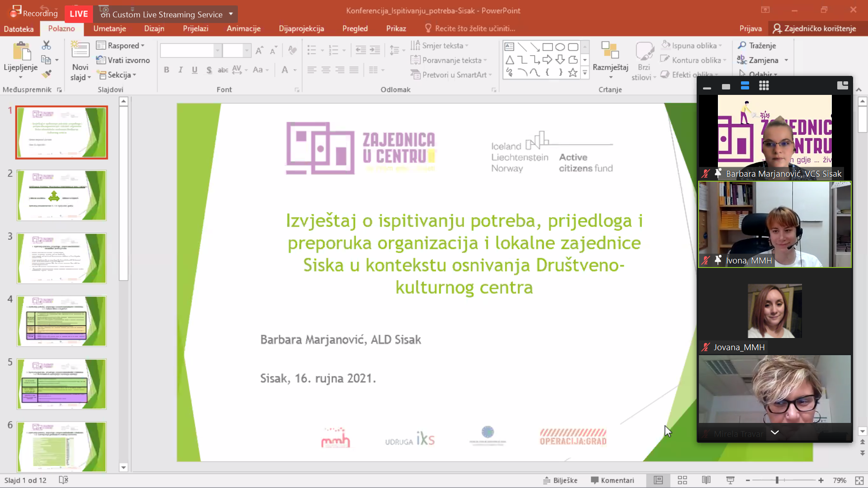Viewport: 868px width, 488px height.
Task: Click zoom slider handle in status bar
Action: pyautogui.click(x=777, y=480)
